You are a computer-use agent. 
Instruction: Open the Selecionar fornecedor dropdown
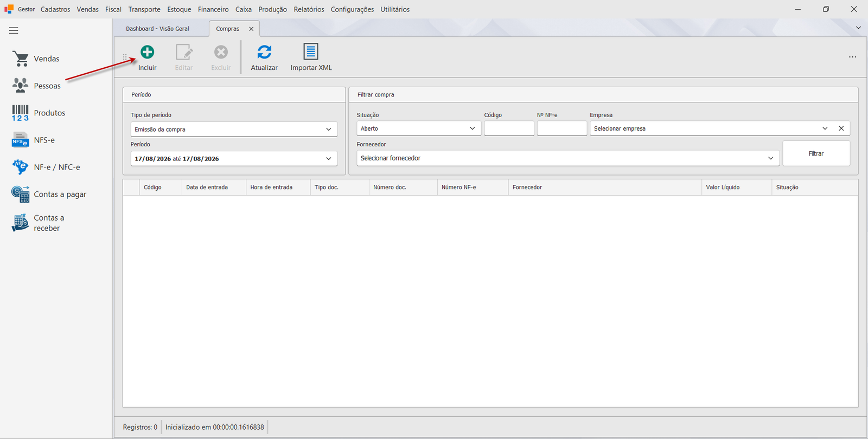tap(771, 158)
